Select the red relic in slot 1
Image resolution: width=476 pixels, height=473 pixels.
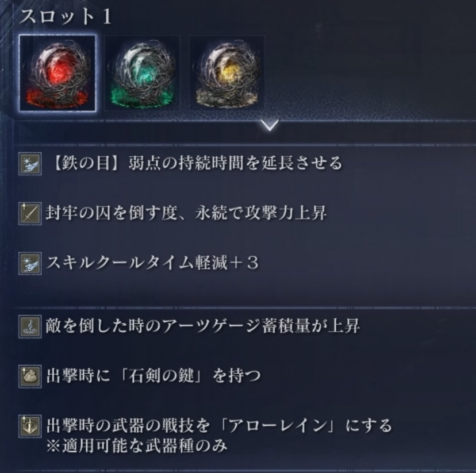tap(57, 73)
